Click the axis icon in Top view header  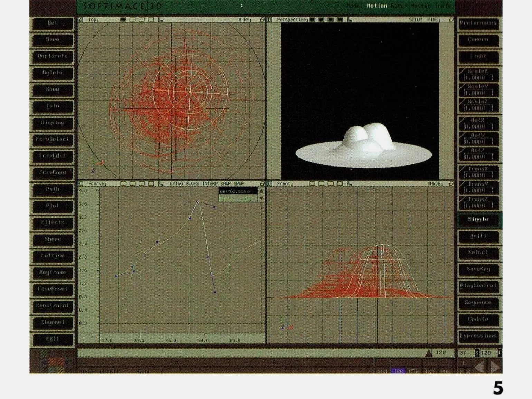click(x=161, y=20)
